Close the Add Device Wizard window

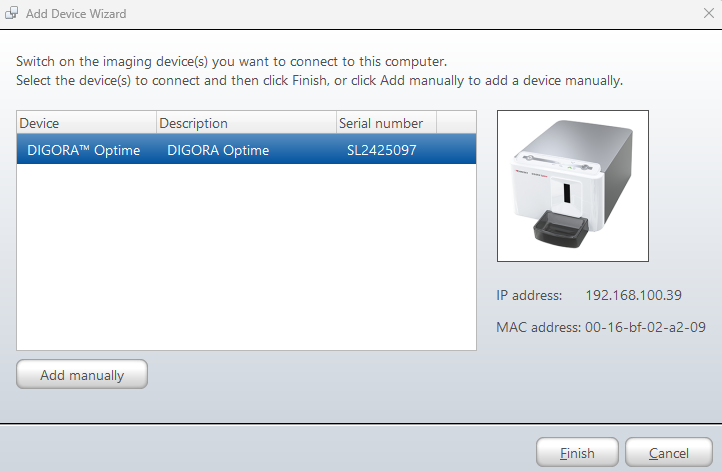[x=707, y=15]
